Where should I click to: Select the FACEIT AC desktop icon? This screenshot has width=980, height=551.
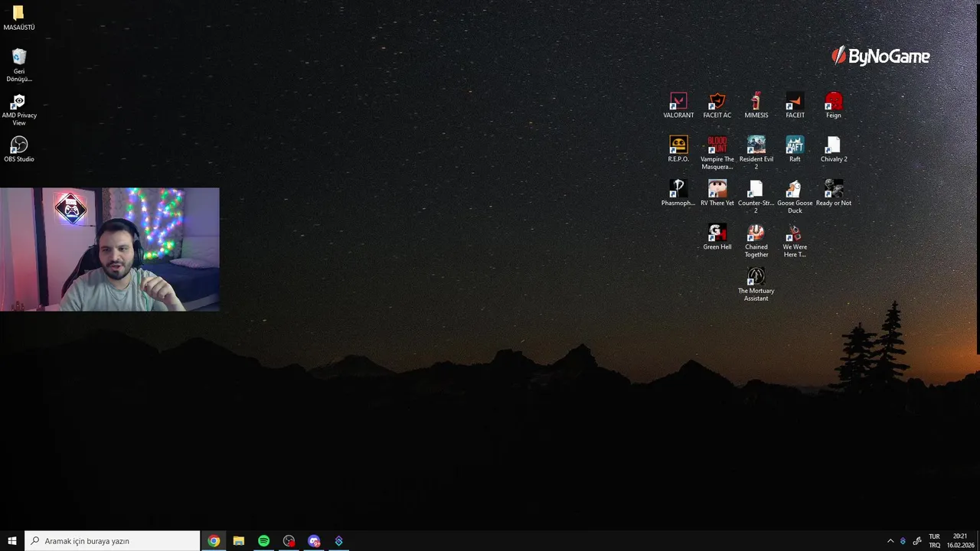click(717, 106)
